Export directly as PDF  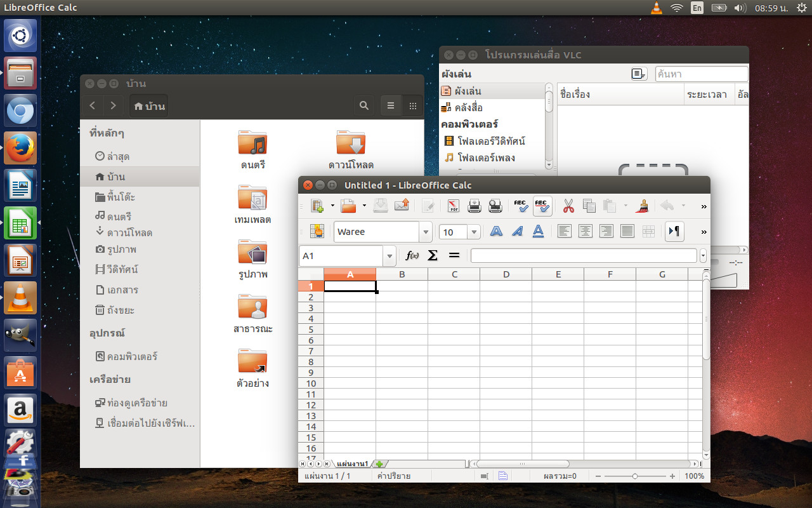pyautogui.click(x=454, y=206)
